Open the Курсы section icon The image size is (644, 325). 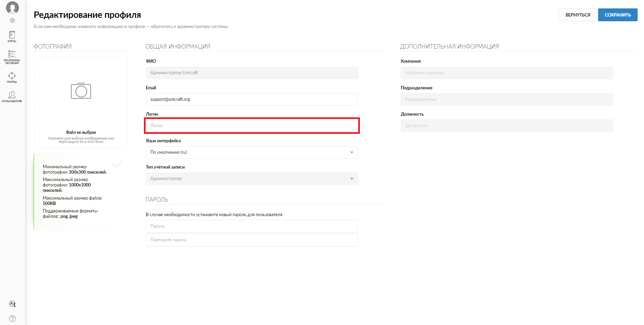(x=12, y=36)
